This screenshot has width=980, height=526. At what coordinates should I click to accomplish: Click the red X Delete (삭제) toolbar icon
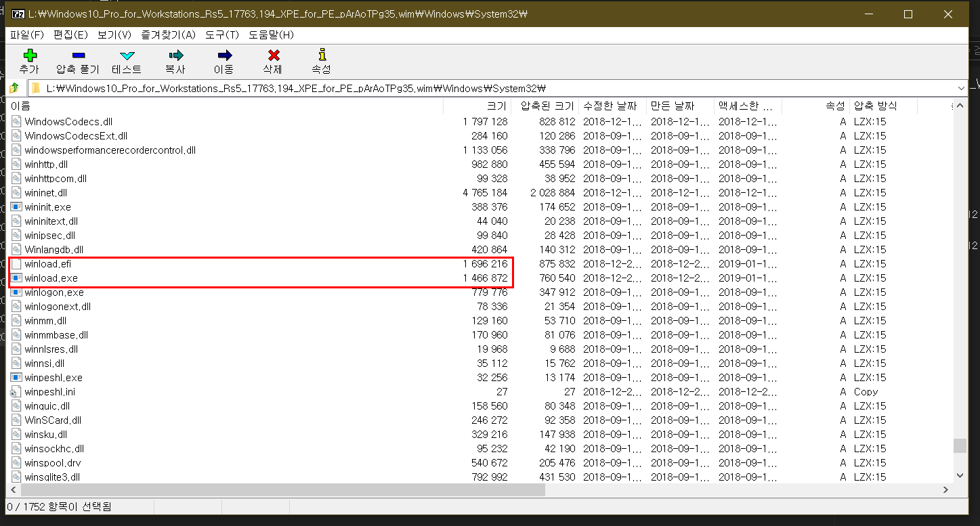(273, 56)
